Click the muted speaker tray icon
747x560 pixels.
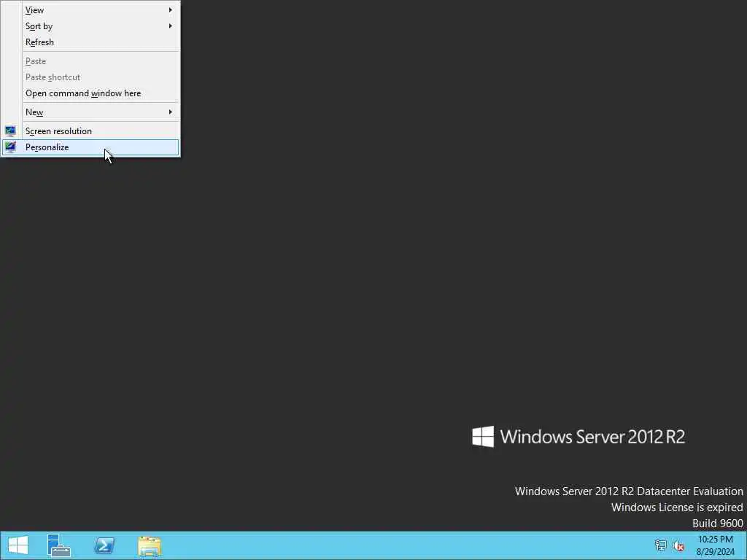tap(678, 545)
